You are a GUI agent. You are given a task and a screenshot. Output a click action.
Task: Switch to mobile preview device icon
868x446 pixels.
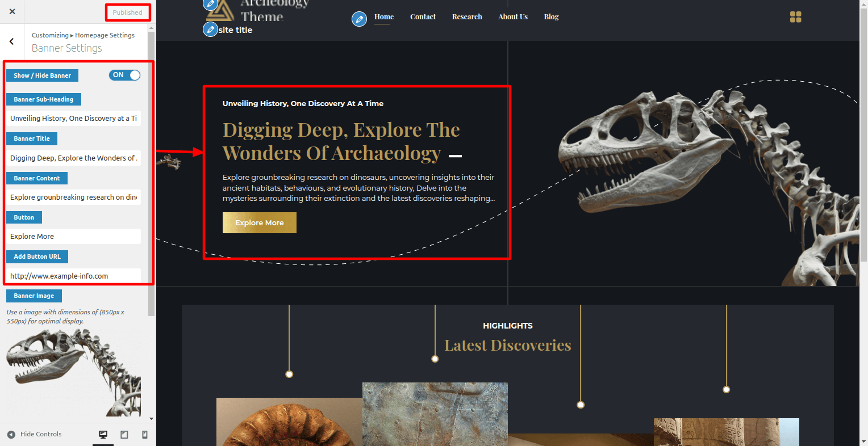(x=144, y=435)
